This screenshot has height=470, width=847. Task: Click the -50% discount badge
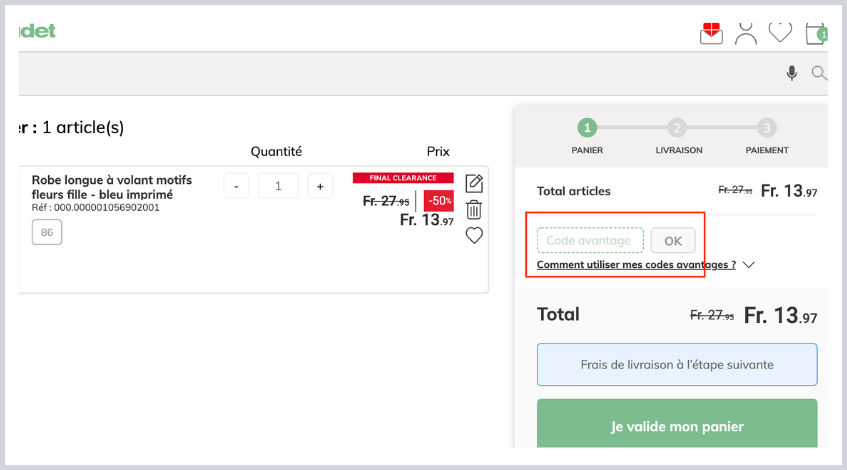tap(439, 201)
